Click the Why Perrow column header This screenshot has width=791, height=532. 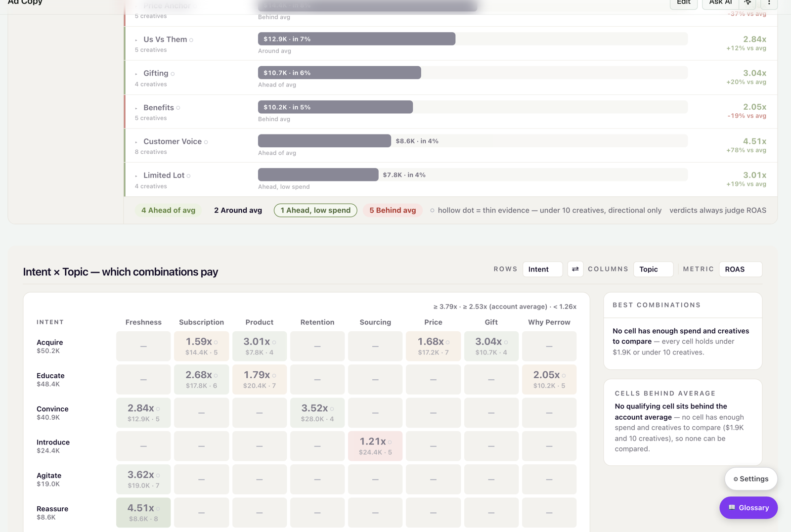coord(549,322)
